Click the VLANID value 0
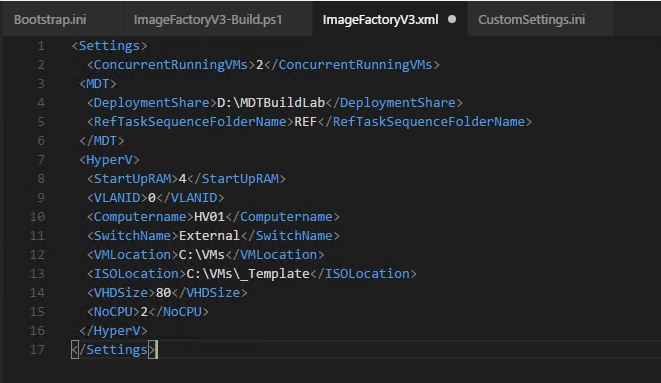Viewport: 661px width, 383px height. pos(152,198)
